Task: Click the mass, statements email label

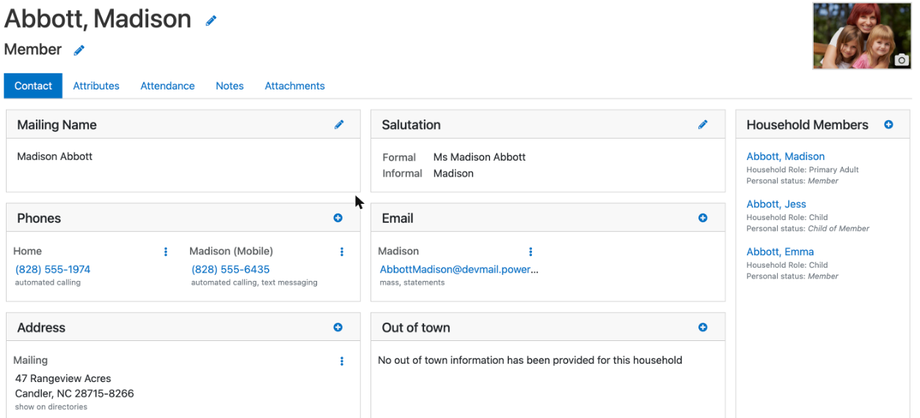Action: click(x=412, y=282)
